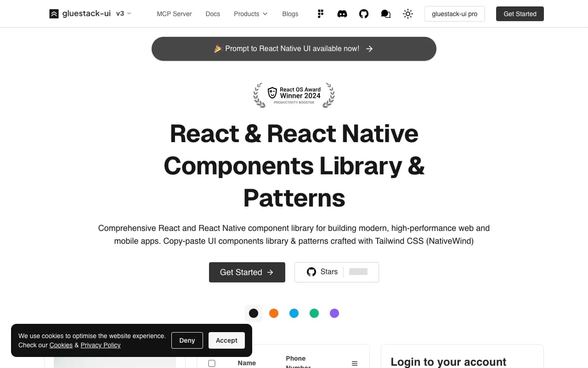This screenshot has height=368, width=588.
Task: Open the Privacy Policy link
Action: pos(101,345)
